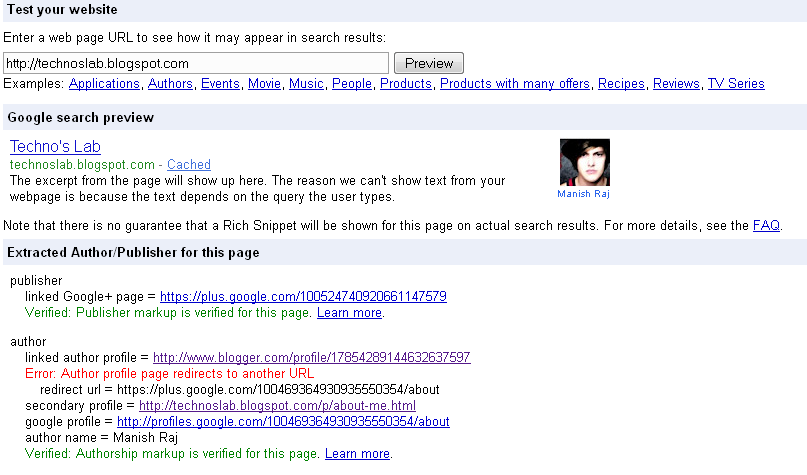Open the Movie example link
807x475 pixels.
tap(265, 83)
